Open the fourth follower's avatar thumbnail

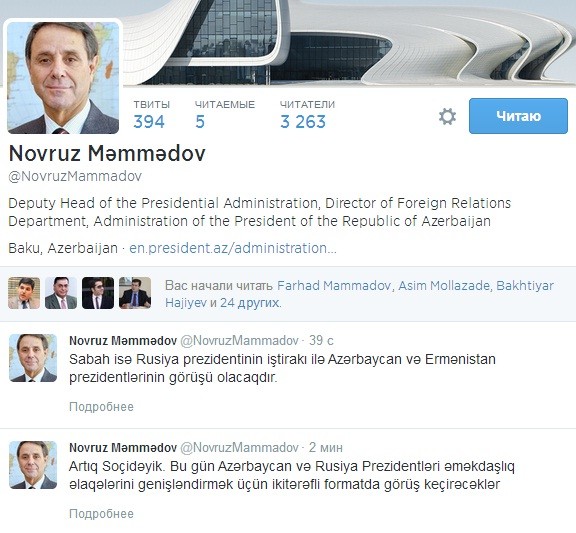click(x=135, y=293)
